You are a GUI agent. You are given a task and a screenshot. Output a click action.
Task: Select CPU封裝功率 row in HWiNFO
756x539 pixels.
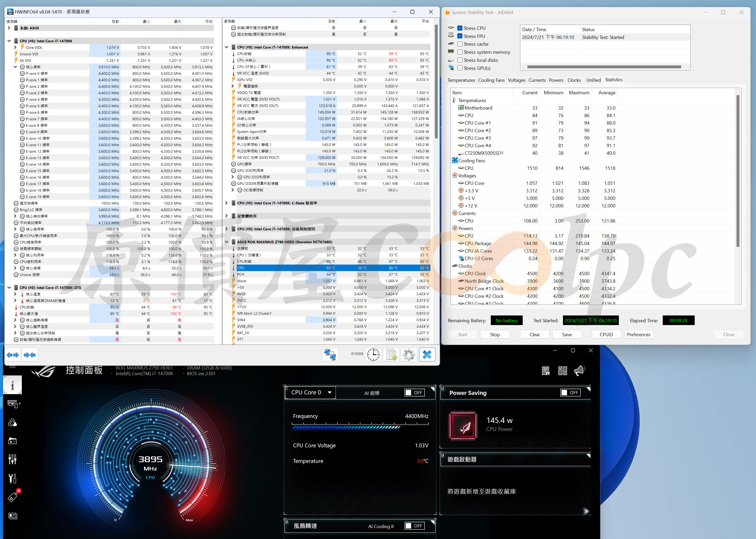pos(331,112)
